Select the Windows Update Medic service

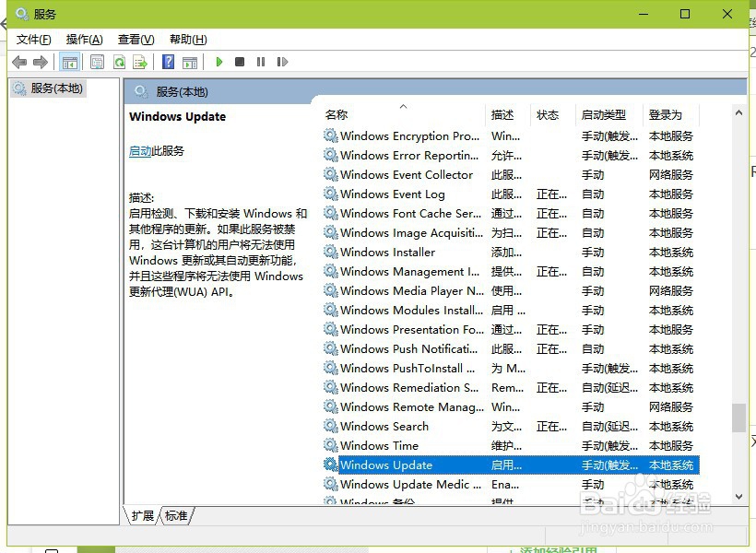point(511,485)
